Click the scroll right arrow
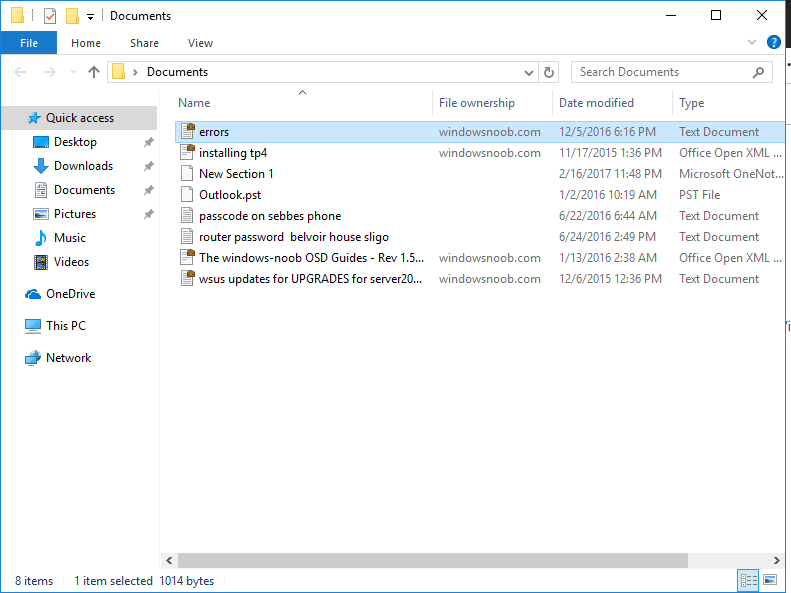The height and width of the screenshot is (593, 791). point(777,560)
